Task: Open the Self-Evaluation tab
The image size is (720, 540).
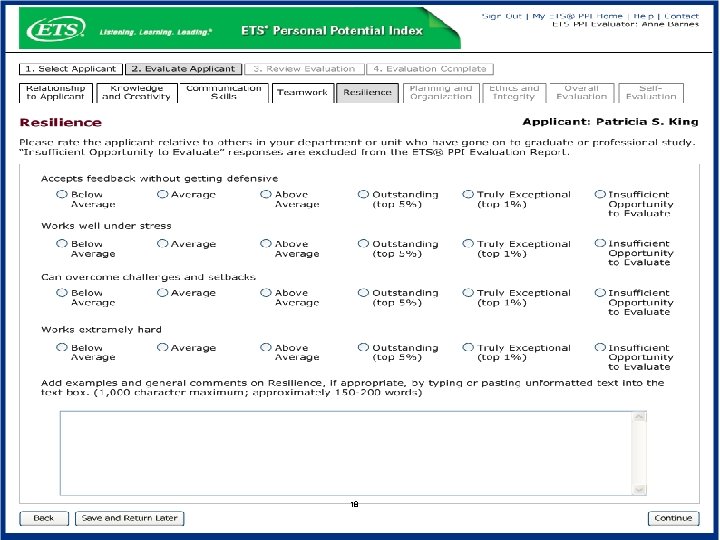Action: coord(651,93)
